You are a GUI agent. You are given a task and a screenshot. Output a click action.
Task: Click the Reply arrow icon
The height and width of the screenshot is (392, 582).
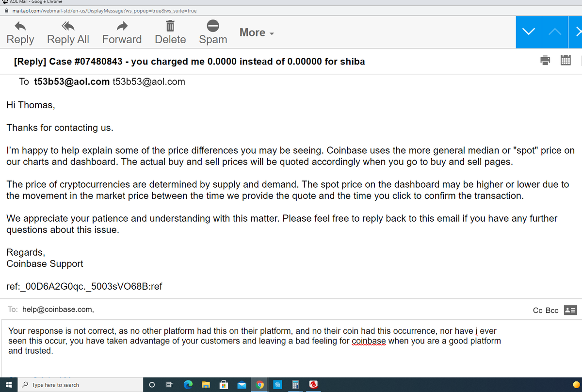[x=20, y=26]
